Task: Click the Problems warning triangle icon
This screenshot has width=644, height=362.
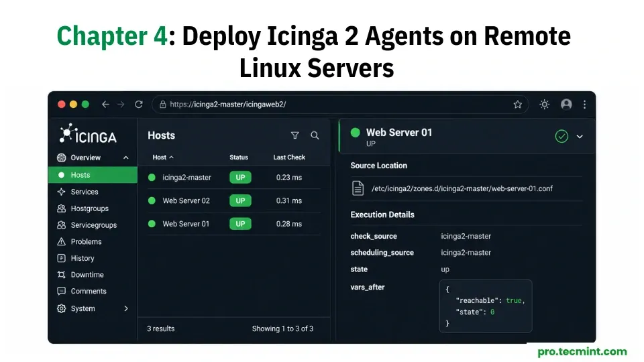Action: (61, 242)
